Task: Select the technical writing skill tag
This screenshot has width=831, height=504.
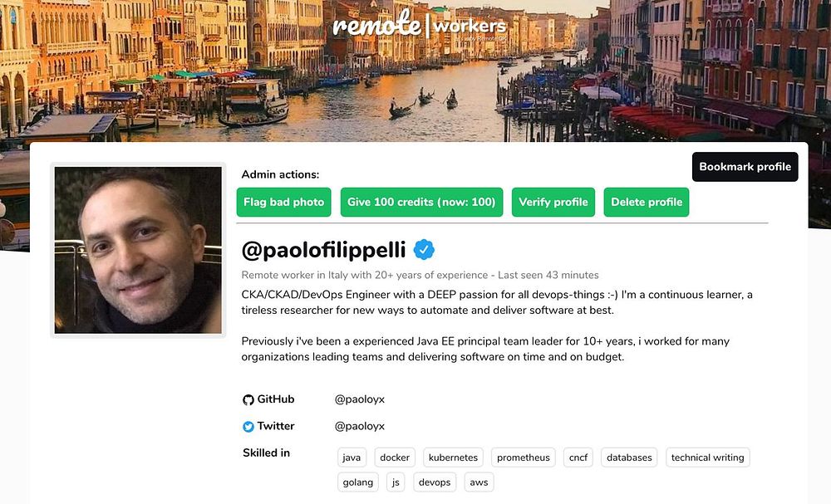Action: pos(707,458)
